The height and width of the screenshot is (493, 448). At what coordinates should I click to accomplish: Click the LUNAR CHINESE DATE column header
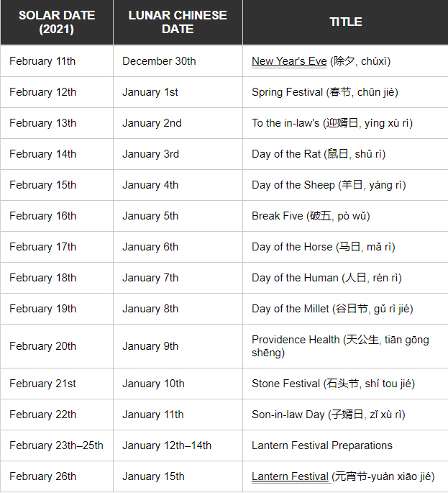[178, 22]
